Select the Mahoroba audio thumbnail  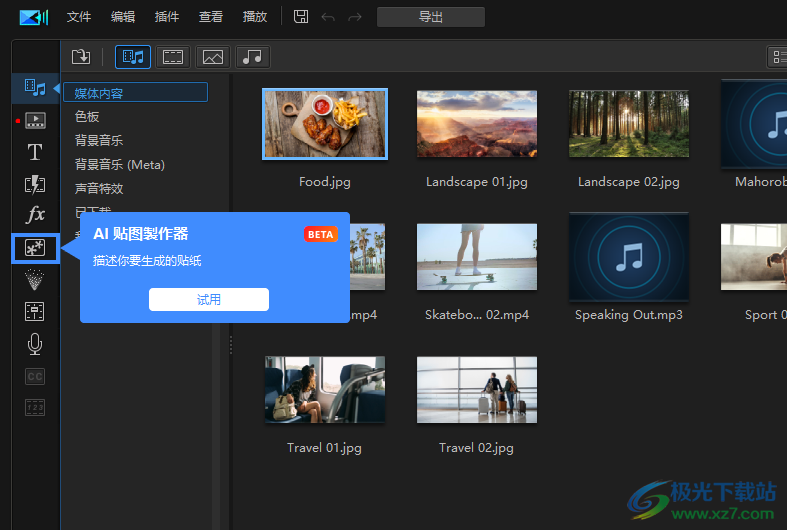[754, 123]
